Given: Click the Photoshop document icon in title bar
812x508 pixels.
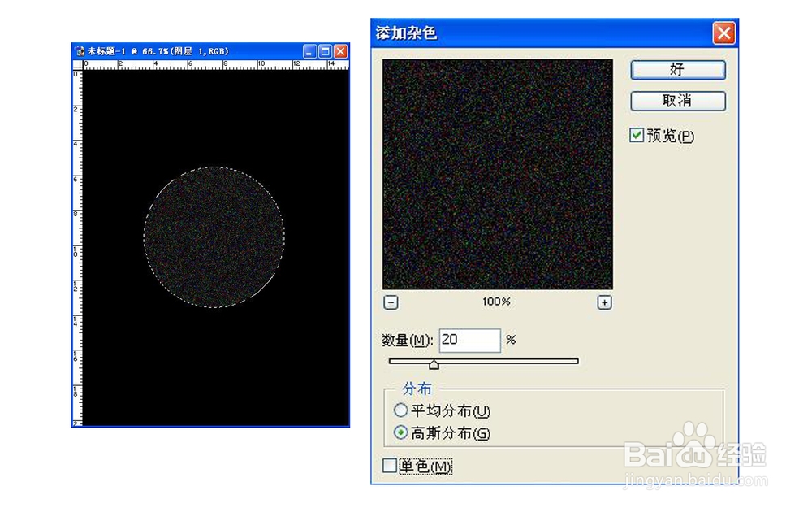Looking at the screenshot, I should tap(80, 50).
